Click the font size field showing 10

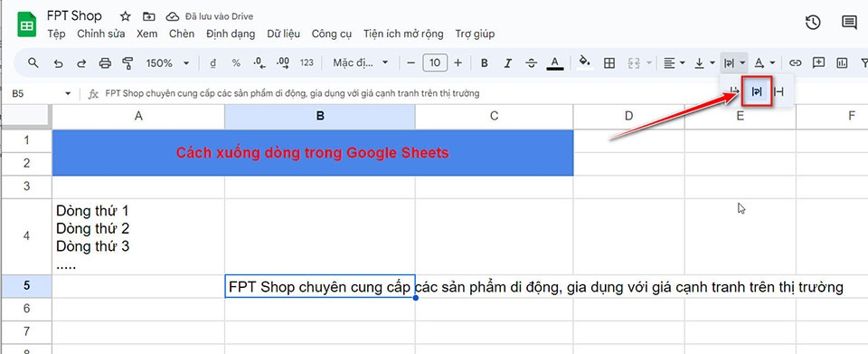click(x=435, y=63)
